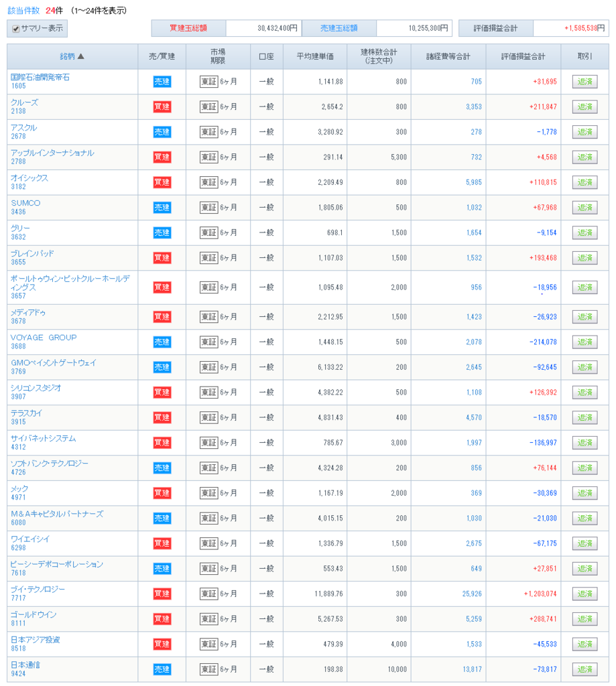Click 返済 button for SUMCO row
Screen dimensions: 616x686
tap(584, 208)
